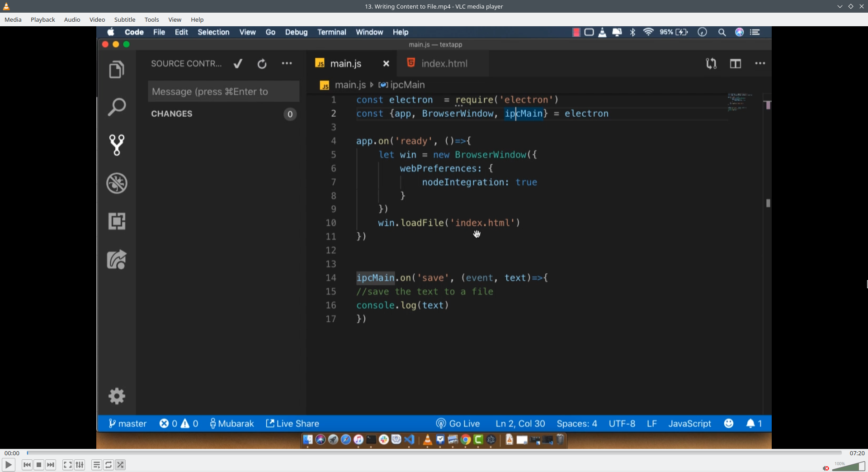This screenshot has height=472, width=868.
Task: Click the Bluetooth icon in macOS menu bar
Action: click(x=633, y=32)
